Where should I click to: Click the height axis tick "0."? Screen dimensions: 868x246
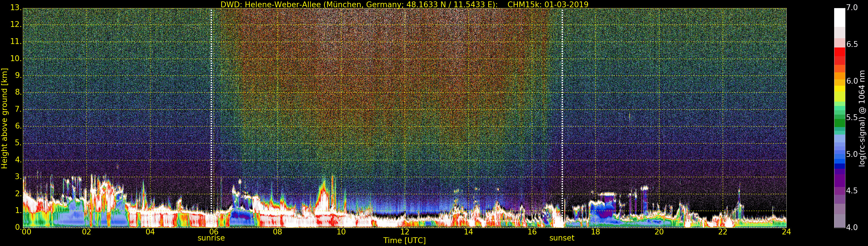18,227
